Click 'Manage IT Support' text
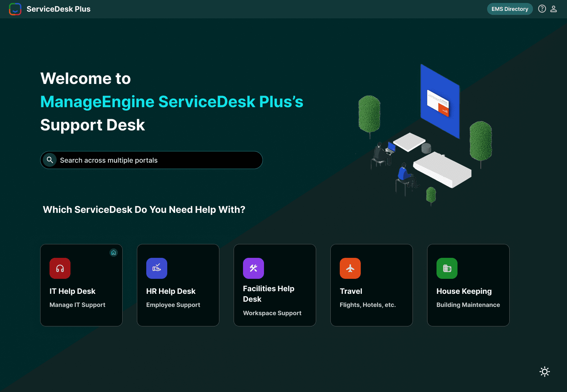Viewport: 567px width, 392px height. [77, 305]
